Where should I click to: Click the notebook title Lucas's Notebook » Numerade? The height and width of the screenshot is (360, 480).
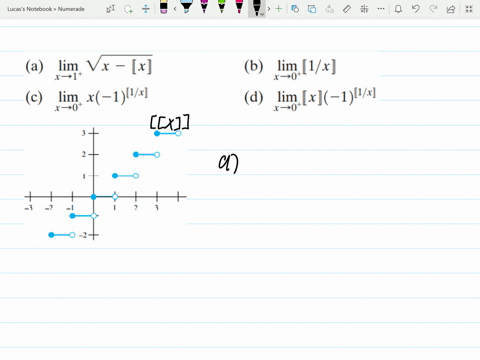tap(46, 9)
